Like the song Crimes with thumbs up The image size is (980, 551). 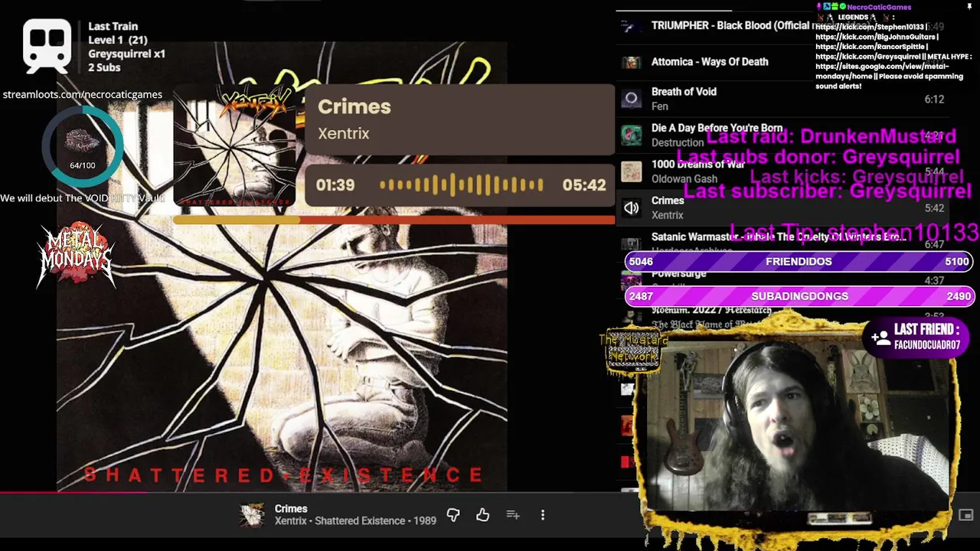click(x=482, y=515)
